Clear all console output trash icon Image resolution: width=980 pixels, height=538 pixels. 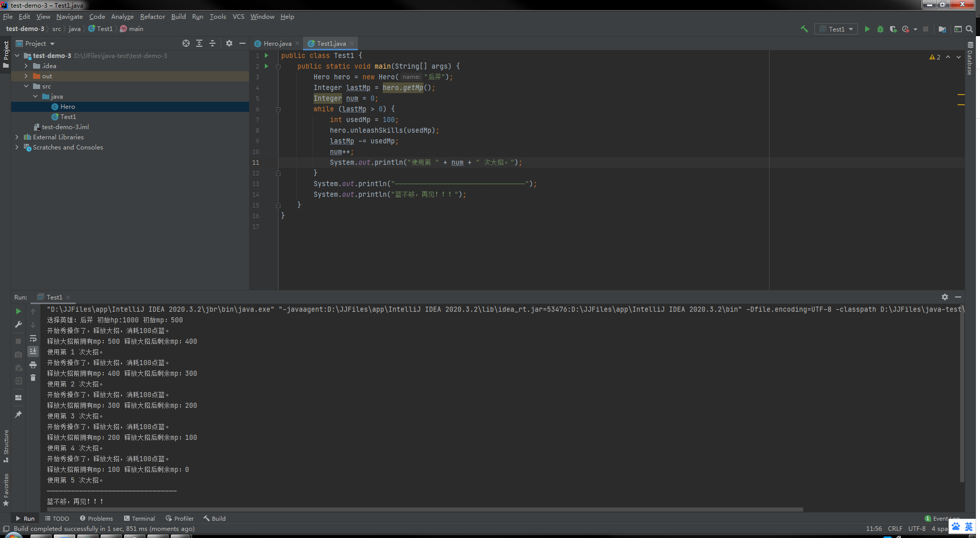(33, 378)
